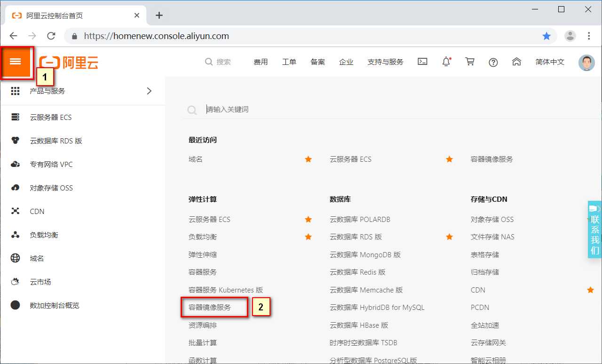Viewport: 602px width, 364px height.
Task: Open the 表格存储 link
Action: [485, 255]
